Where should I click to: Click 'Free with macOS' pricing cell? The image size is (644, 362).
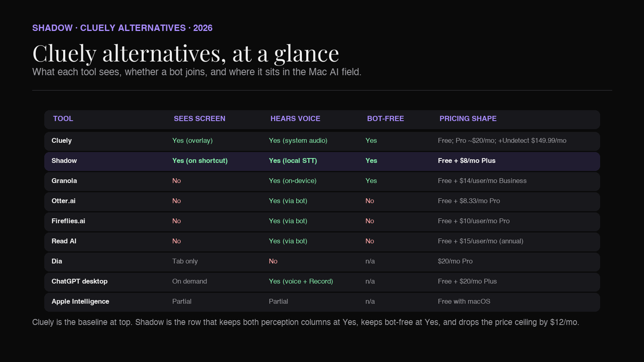click(464, 302)
